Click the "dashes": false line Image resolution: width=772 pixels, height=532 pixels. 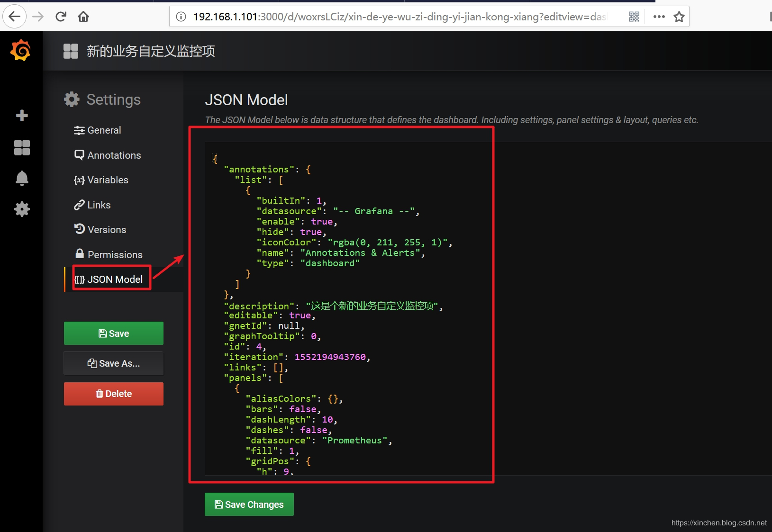pos(289,430)
